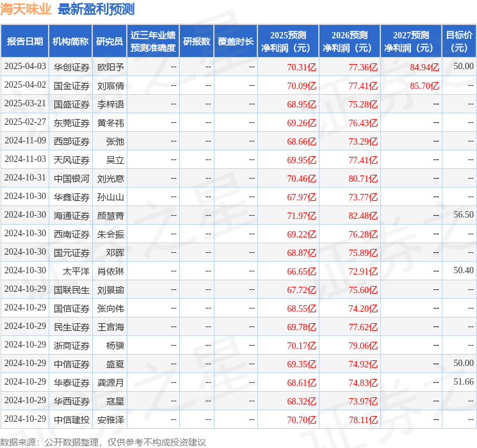Select the 近三年业绩预测准确度 column header

[153, 42]
